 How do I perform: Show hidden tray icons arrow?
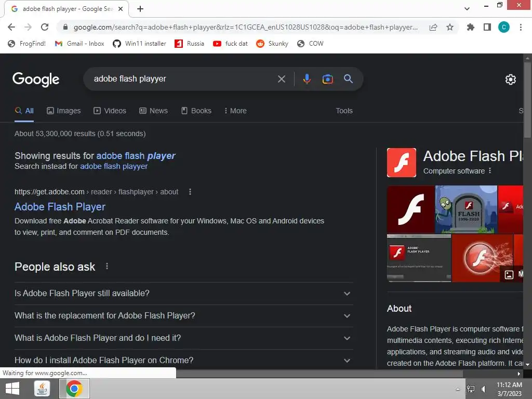coord(458,389)
